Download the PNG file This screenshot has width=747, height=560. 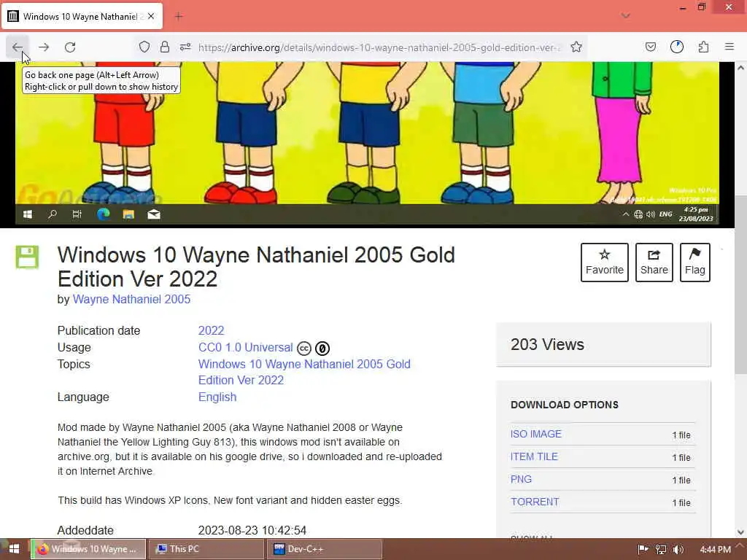pyautogui.click(x=521, y=480)
